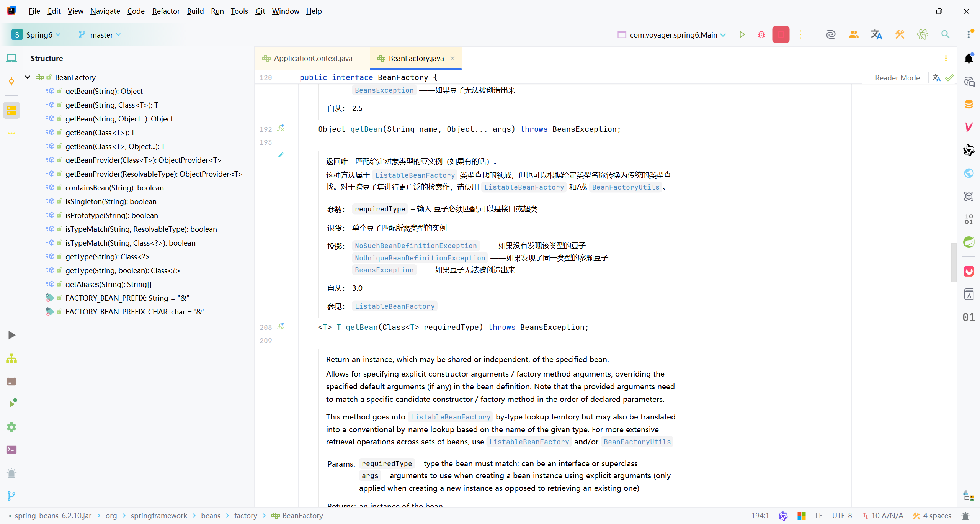Screen dimensions: 980x524
Task: Collapse the BeanFactory tree node
Action: [x=28, y=77]
